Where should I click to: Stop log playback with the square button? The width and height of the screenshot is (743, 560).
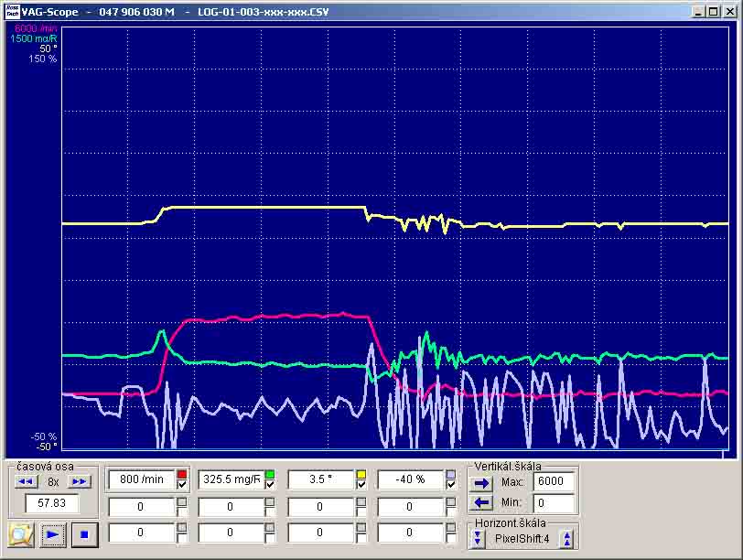click(84, 534)
